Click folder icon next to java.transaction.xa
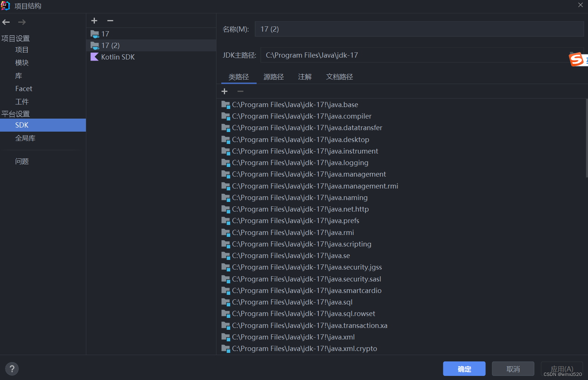This screenshot has width=588, height=380. tap(226, 326)
